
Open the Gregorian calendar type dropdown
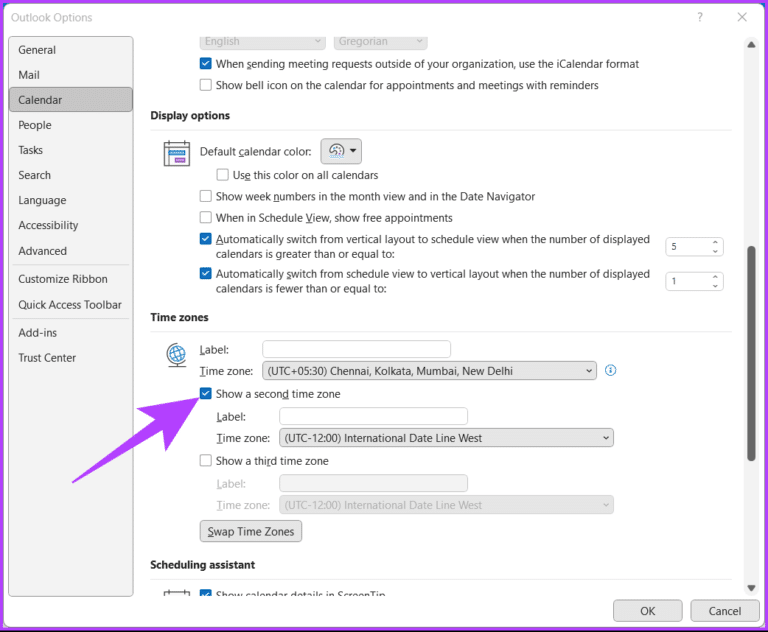click(x=380, y=42)
